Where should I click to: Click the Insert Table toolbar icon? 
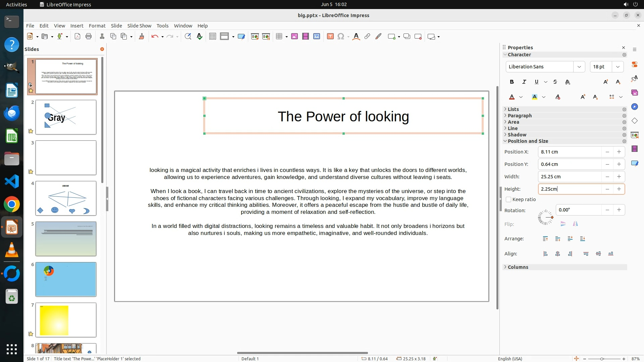pos(279,37)
